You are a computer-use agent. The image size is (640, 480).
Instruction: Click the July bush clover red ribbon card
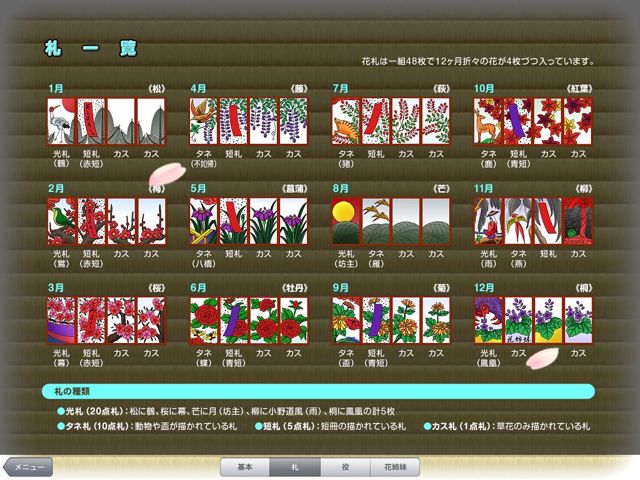376,121
